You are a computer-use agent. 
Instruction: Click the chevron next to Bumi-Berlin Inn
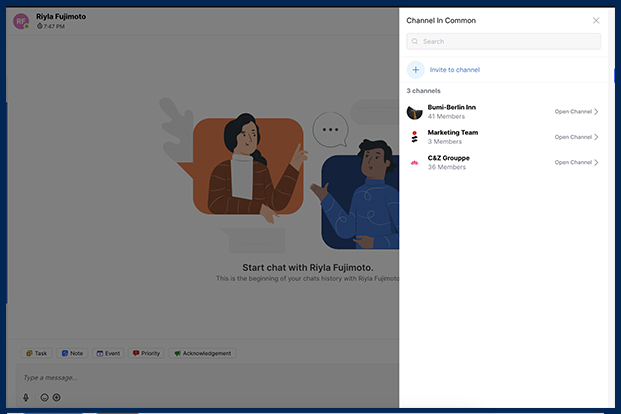click(x=596, y=112)
